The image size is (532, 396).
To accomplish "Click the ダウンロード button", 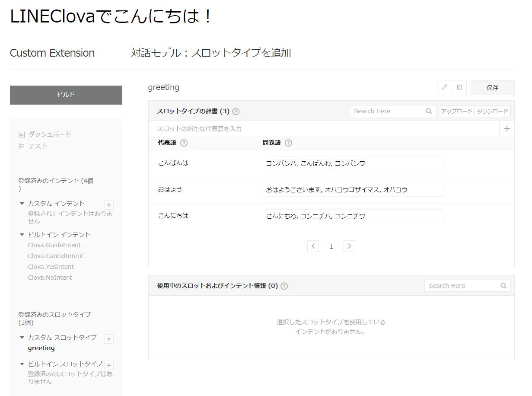I will click(x=493, y=111).
